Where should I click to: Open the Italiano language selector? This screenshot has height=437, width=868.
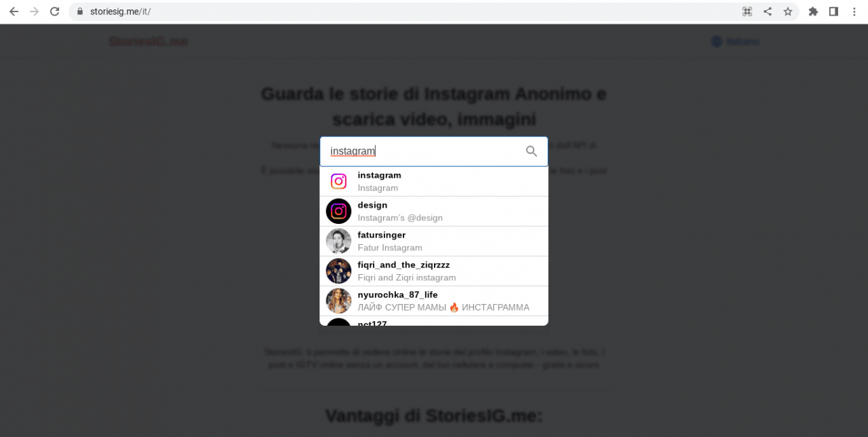click(x=735, y=41)
